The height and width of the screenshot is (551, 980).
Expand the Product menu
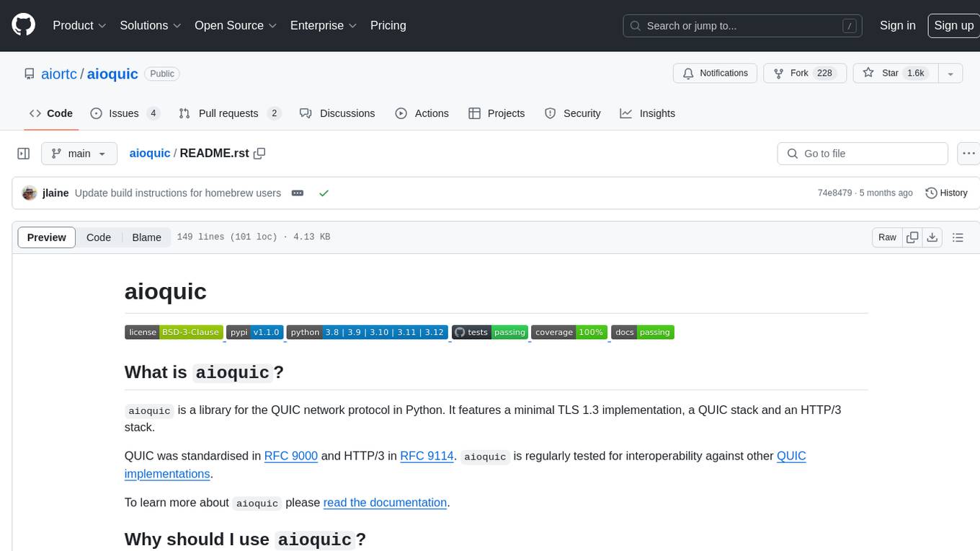pos(80,25)
